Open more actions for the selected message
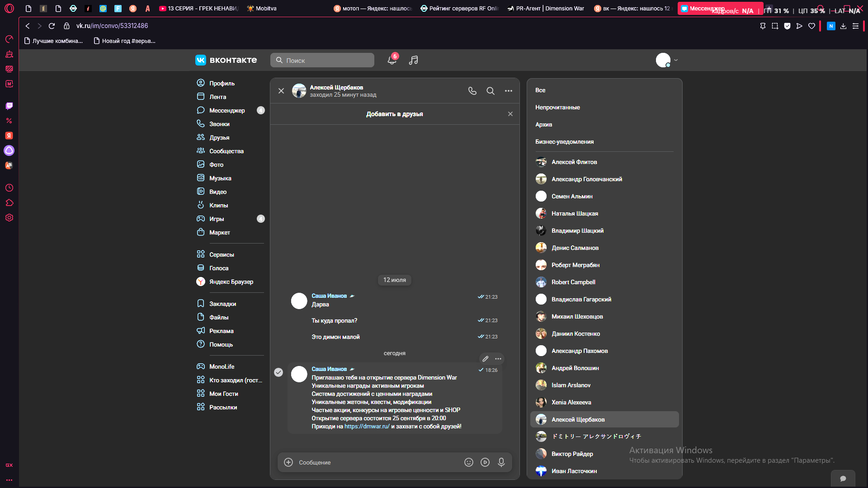This screenshot has width=868, height=488. (498, 359)
